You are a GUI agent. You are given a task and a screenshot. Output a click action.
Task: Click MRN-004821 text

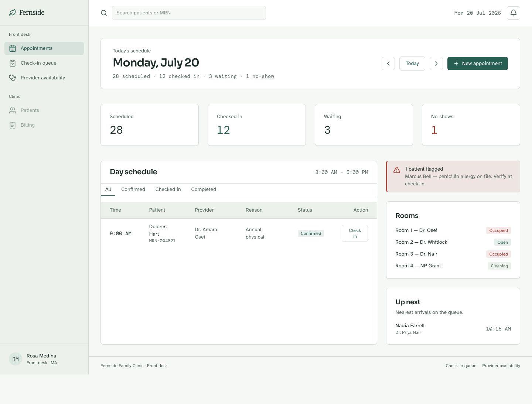click(x=162, y=241)
